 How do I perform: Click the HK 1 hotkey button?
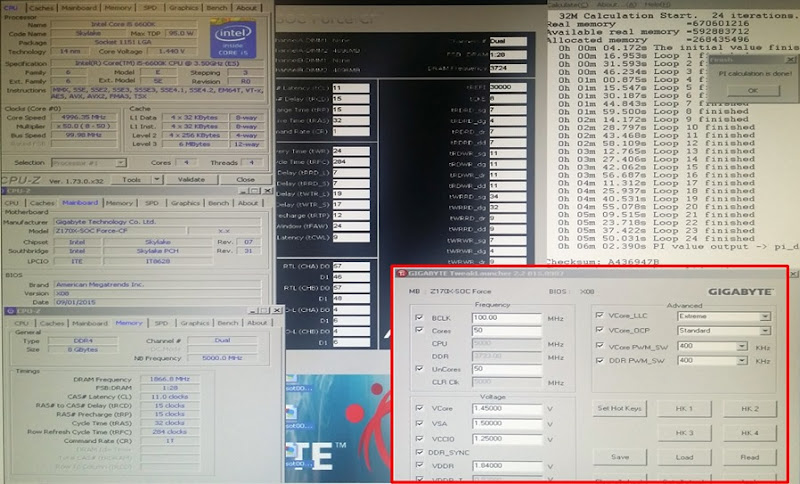pos(684,408)
